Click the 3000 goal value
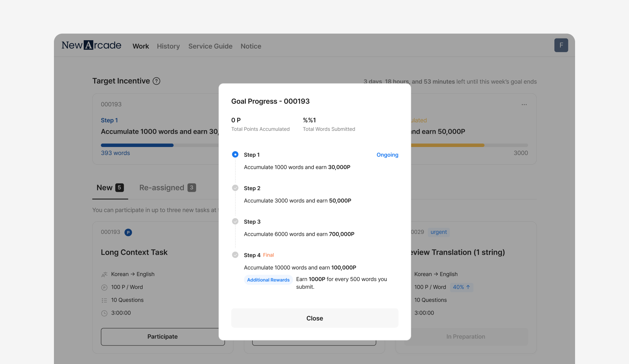 tap(521, 153)
